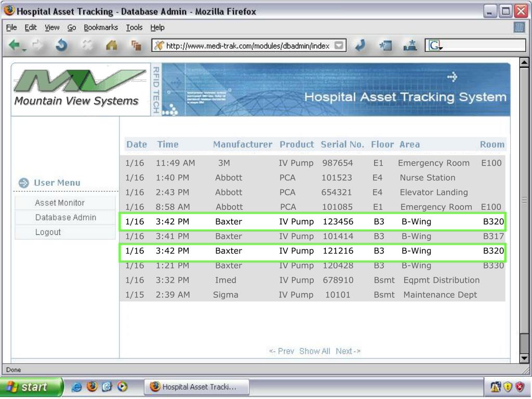532x399 pixels.
Task: Click the Date column header
Action: (137, 144)
